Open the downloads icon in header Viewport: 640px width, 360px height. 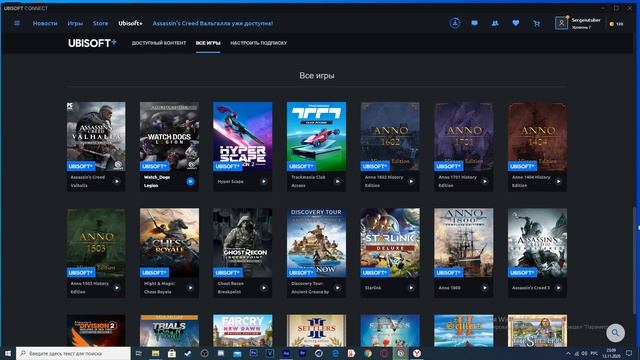click(455, 23)
